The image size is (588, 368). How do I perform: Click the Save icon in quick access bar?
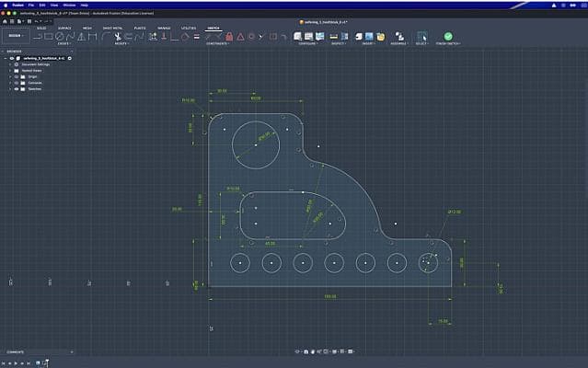pos(29,21)
